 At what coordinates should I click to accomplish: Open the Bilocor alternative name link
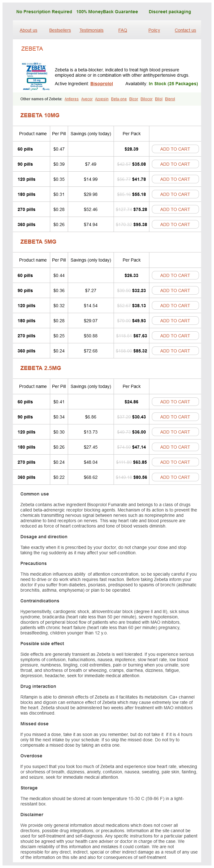(146, 99)
